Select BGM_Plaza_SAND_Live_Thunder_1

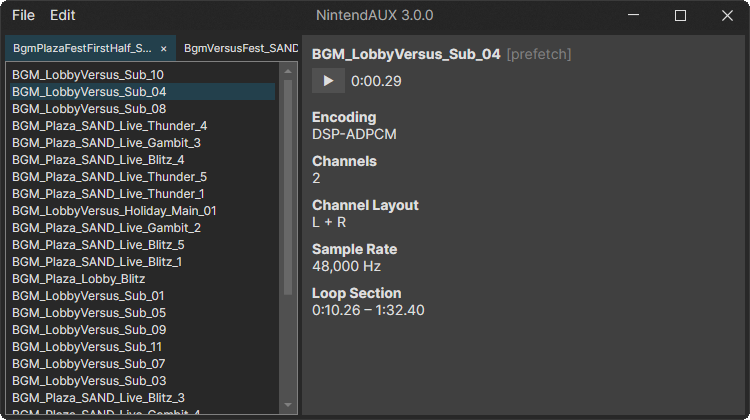coord(143,194)
